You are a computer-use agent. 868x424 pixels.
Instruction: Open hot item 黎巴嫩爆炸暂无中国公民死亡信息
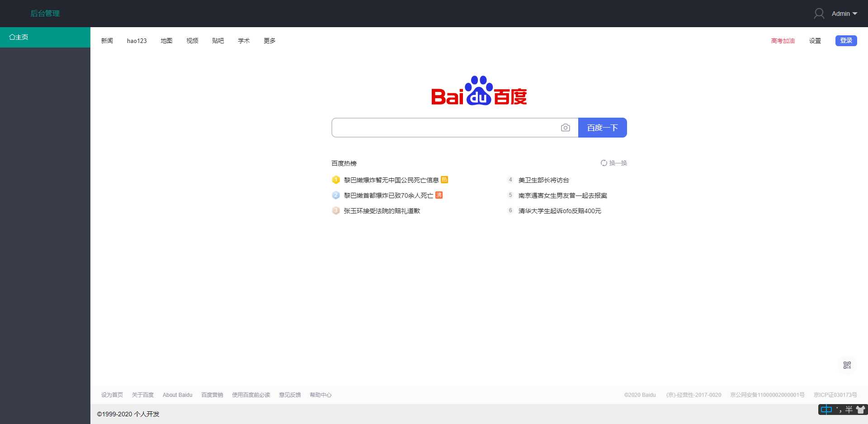pyautogui.click(x=391, y=180)
